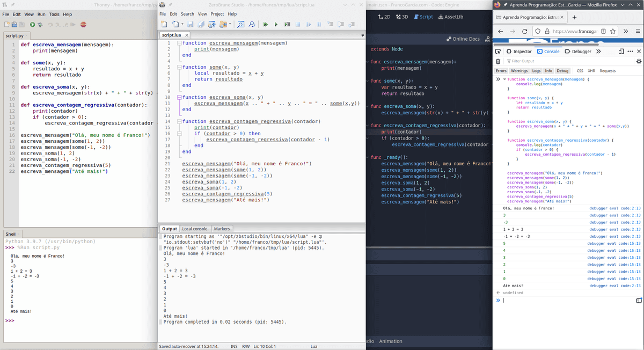Clear the console output with the trash icon
This screenshot has width=644, height=350.
[498, 61]
